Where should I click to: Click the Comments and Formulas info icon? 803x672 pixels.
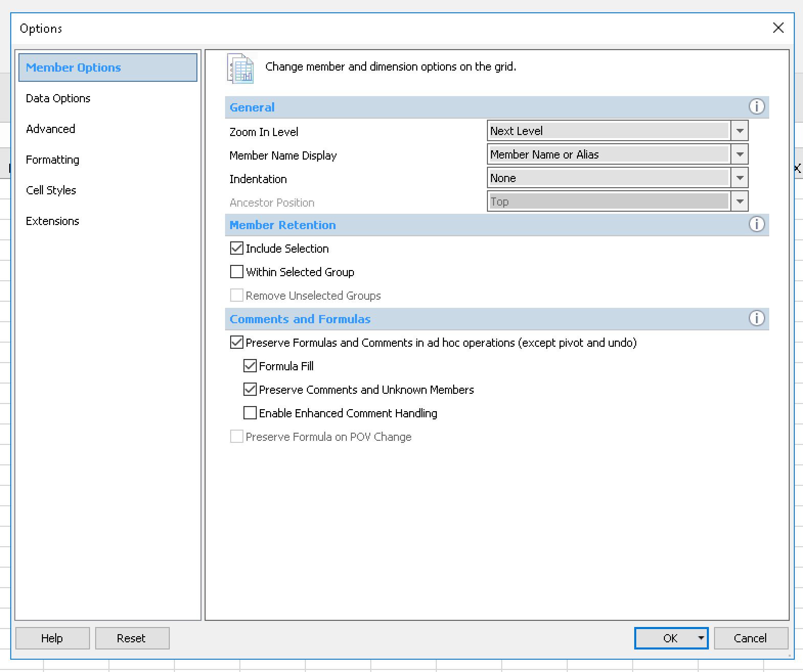coord(756,318)
